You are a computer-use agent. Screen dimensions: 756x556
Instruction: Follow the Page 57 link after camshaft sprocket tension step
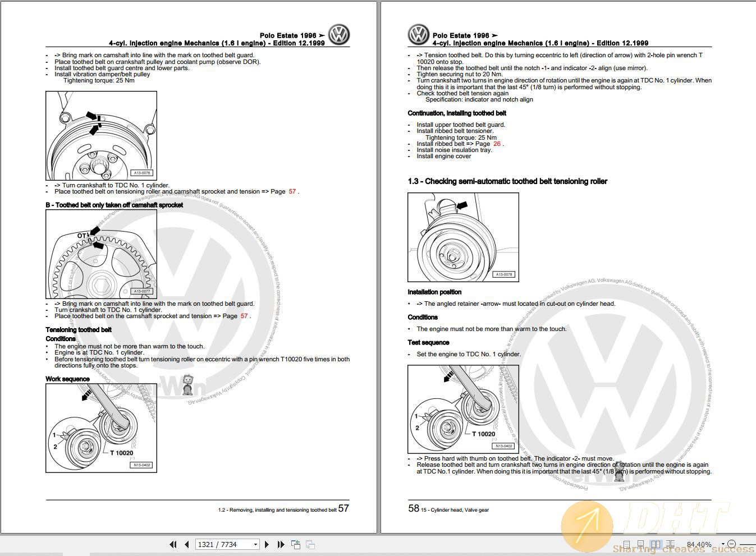(x=244, y=316)
